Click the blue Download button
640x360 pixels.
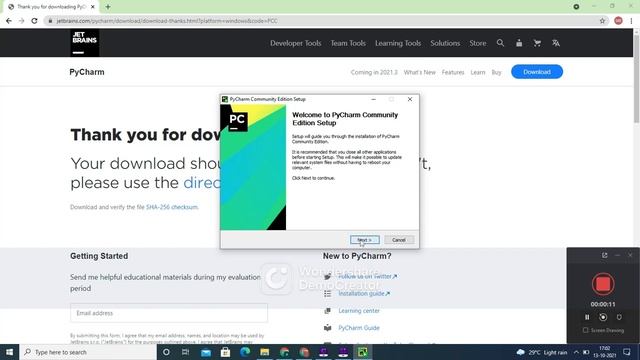point(537,72)
